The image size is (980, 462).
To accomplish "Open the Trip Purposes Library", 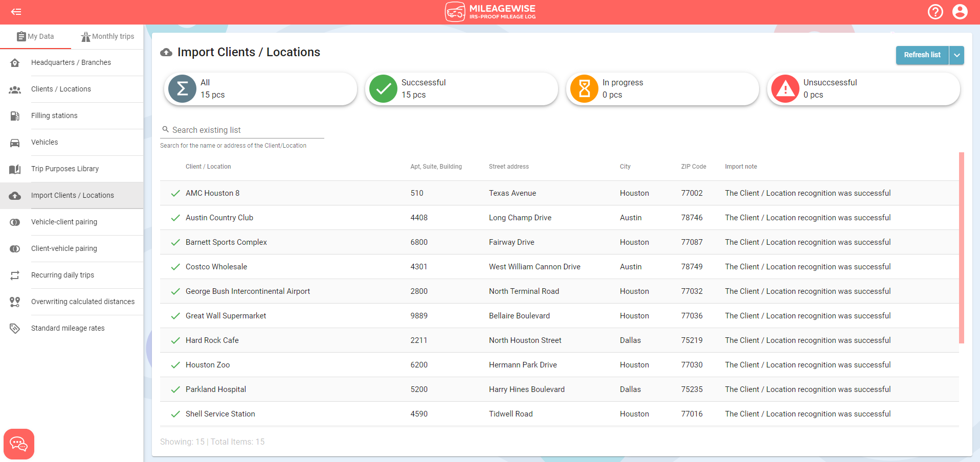I will coord(64,169).
